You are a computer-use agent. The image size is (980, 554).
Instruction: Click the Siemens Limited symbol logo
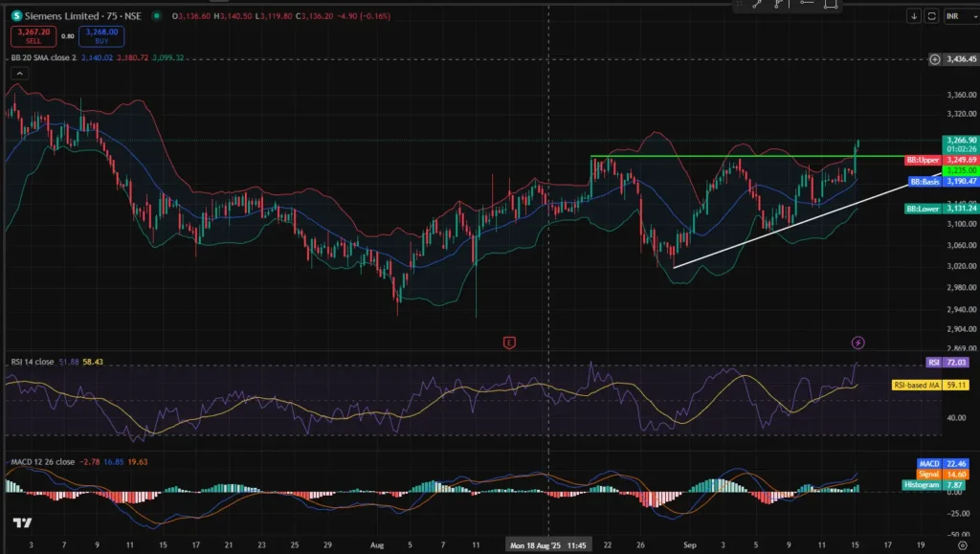pos(17,16)
